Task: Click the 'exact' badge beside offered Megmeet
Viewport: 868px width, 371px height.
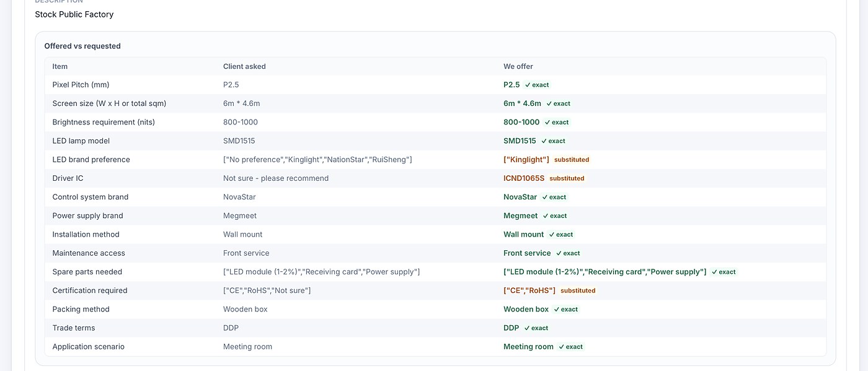Action: coord(555,216)
